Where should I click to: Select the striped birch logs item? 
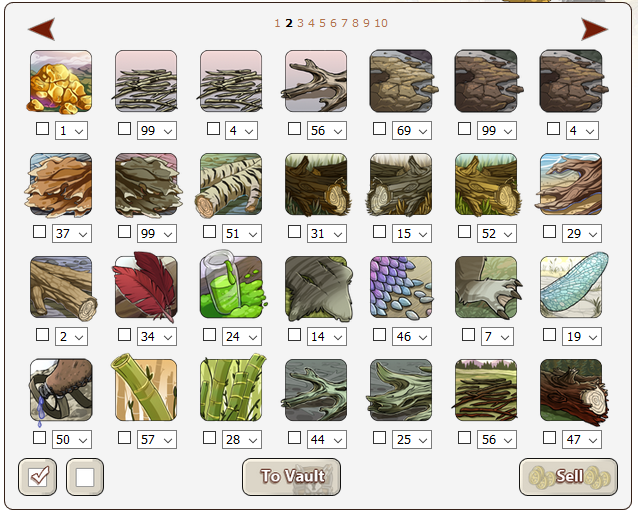[x=230, y=185]
